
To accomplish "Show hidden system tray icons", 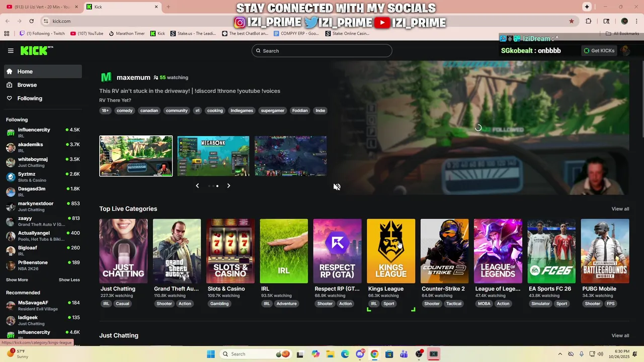I will [x=560, y=354].
